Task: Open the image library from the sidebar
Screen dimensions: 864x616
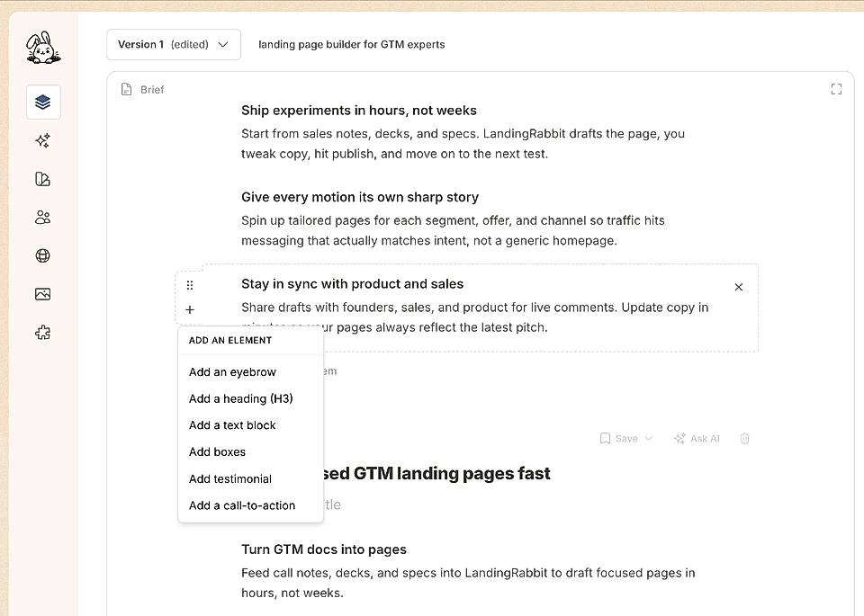Action: pyautogui.click(x=42, y=293)
